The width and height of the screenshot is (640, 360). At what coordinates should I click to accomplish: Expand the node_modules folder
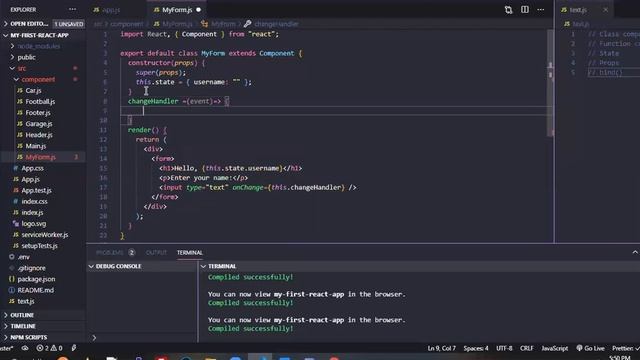39,47
